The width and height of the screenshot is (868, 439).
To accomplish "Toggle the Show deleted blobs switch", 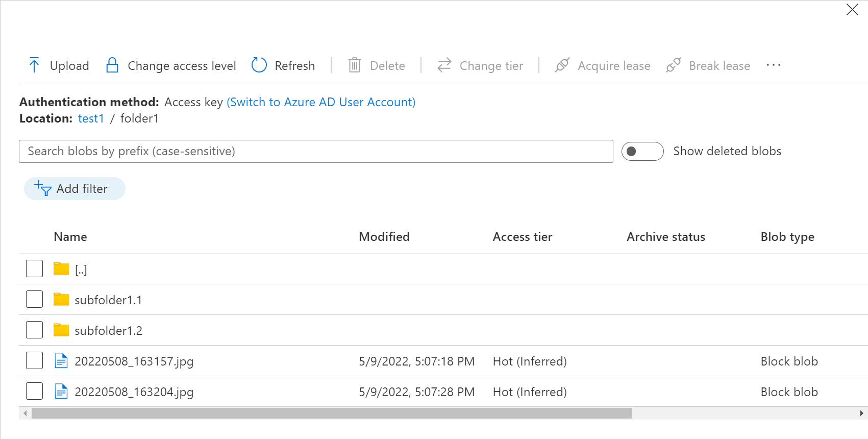I will (x=642, y=152).
